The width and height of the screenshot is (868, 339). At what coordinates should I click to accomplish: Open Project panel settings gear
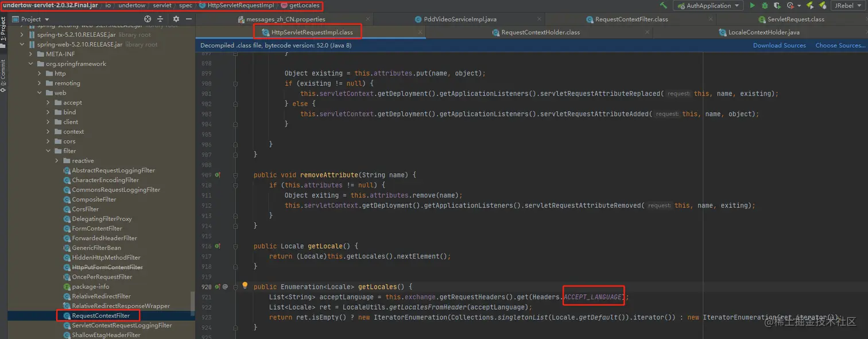(176, 19)
